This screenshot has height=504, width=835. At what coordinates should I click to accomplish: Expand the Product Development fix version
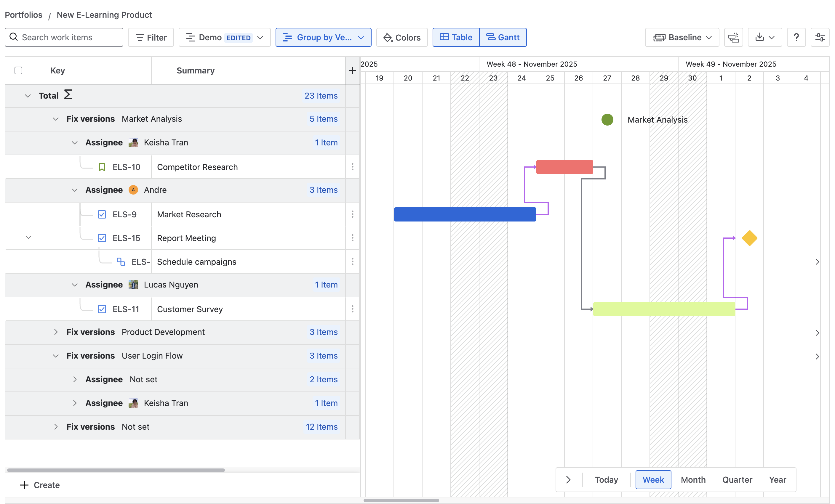56,332
